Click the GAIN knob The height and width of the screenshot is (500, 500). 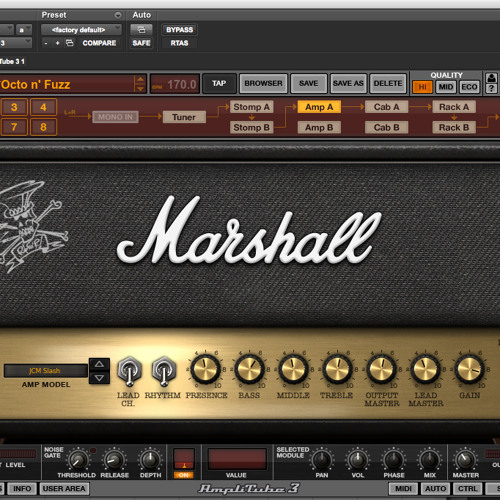469,369
